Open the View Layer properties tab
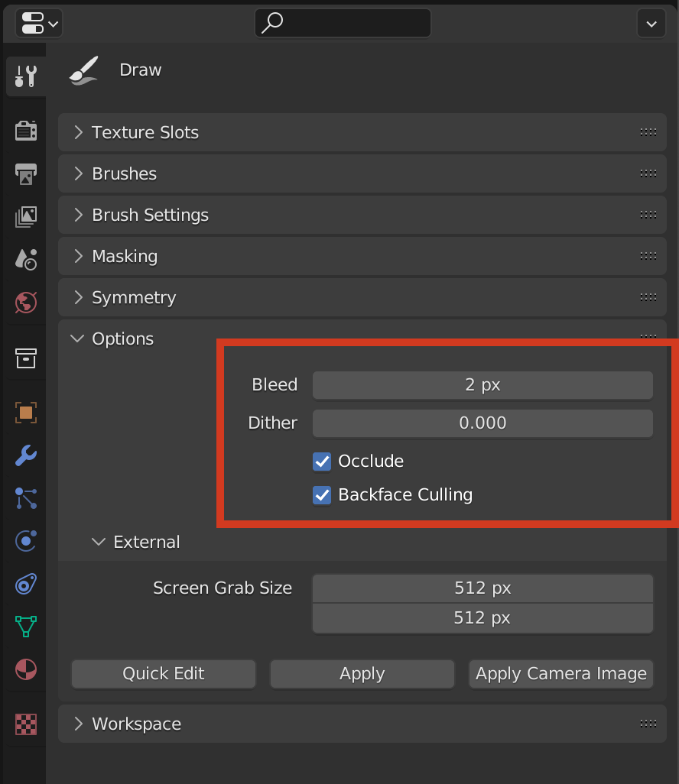 coord(26,216)
